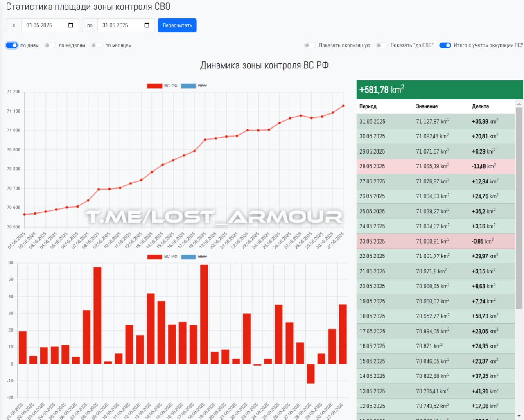Enable 'Показать скользящую' toggle
Viewport: 524px width, 420px height.
(x=310, y=45)
